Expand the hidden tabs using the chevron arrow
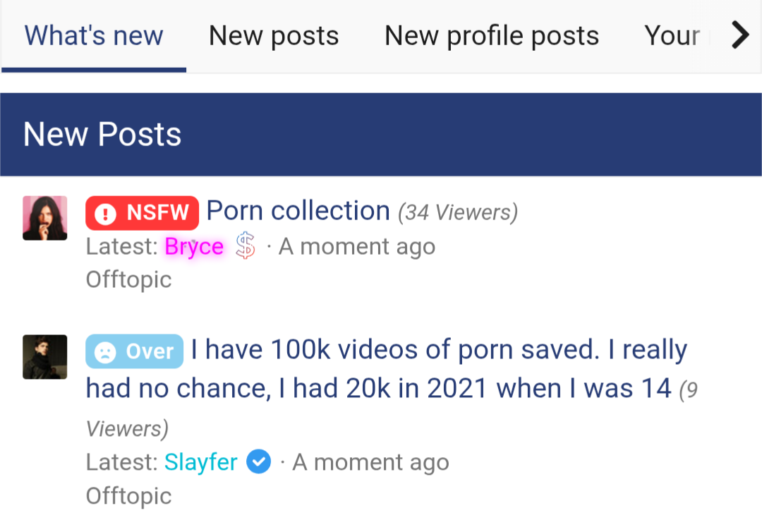Image resolution: width=762 pixels, height=532 pixels. pyautogui.click(x=739, y=34)
